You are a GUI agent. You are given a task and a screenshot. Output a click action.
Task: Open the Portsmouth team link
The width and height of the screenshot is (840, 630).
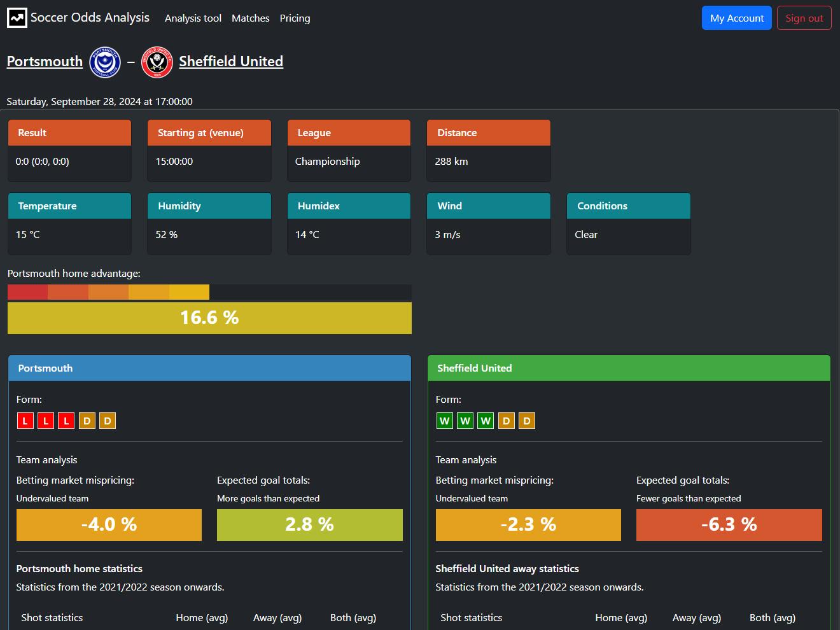pyautogui.click(x=45, y=62)
